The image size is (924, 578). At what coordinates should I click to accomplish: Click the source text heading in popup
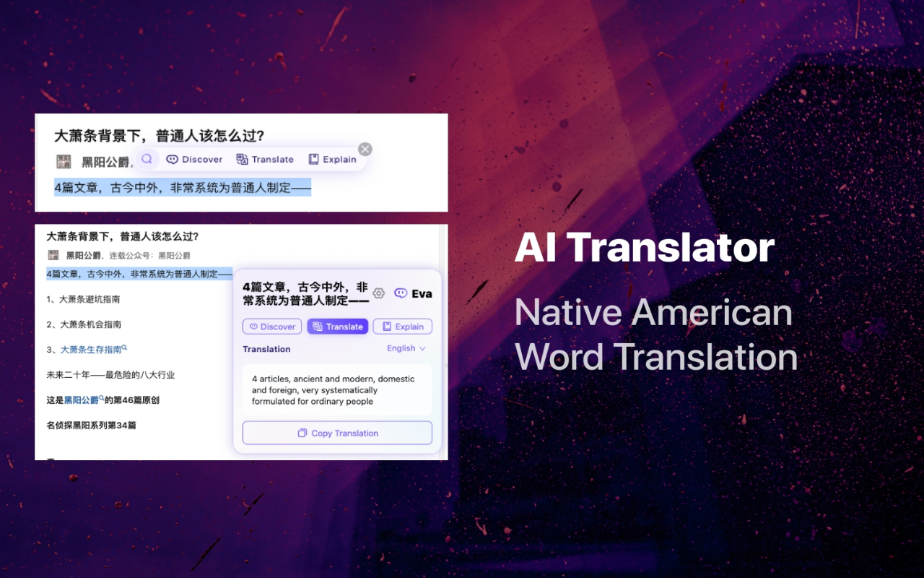pyautogui.click(x=305, y=293)
